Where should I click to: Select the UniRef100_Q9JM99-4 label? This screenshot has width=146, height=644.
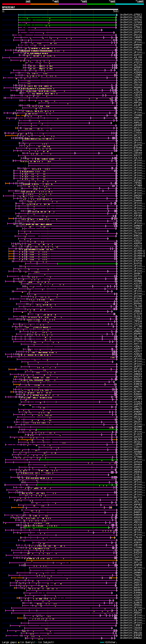pos(132,256)
